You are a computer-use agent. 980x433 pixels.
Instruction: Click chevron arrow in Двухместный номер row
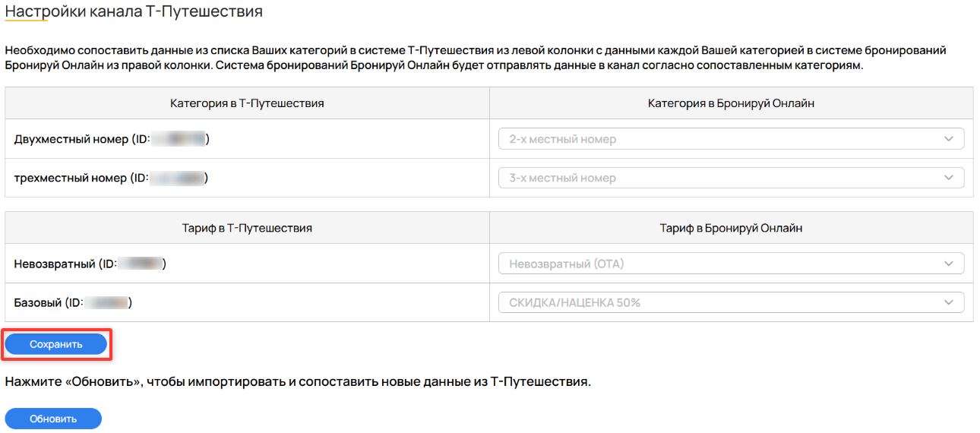pyautogui.click(x=948, y=139)
